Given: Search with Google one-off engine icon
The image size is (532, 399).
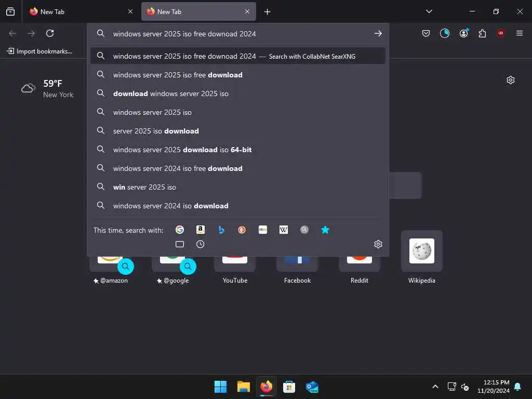Looking at the screenshot, I should pyautogui.click(x=179, y=230).
